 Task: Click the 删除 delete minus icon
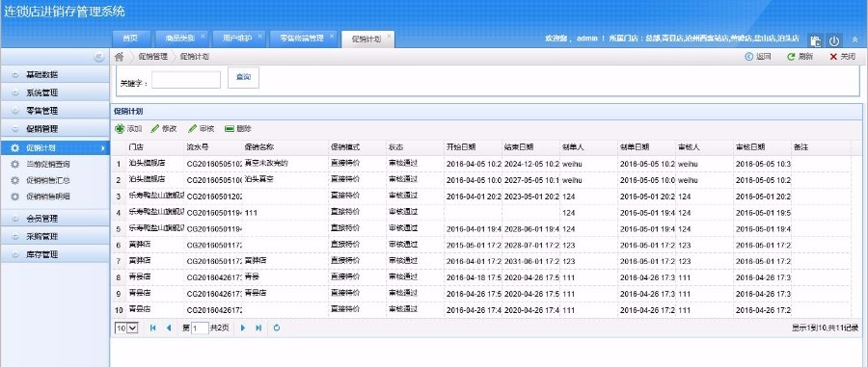click(230, 129)
